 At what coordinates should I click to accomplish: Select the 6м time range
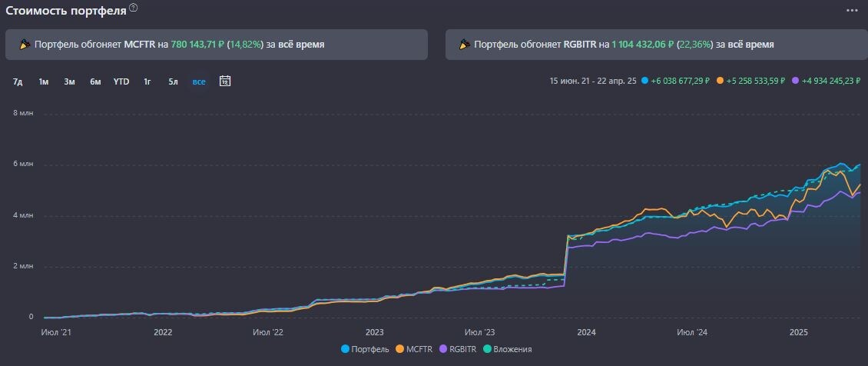pos(96,82)
